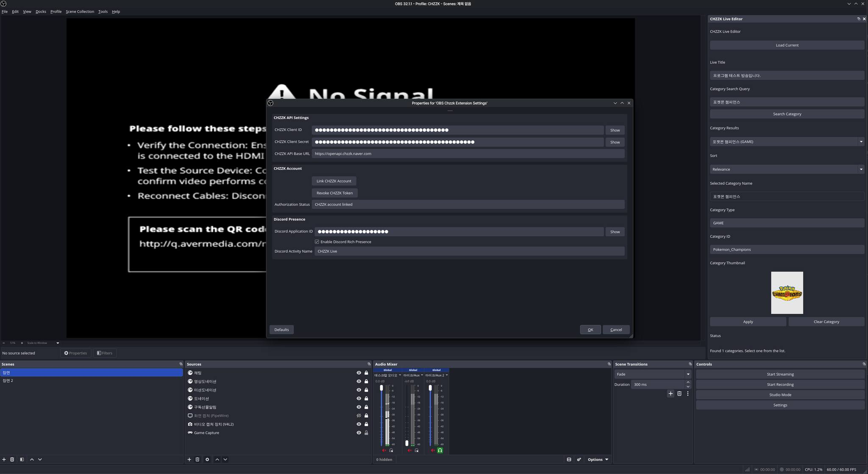This screenshot has height=474, width=868.
Task: Toggle monitoring headphone on 마이크/Aux 2
Action: coord(440,451)
